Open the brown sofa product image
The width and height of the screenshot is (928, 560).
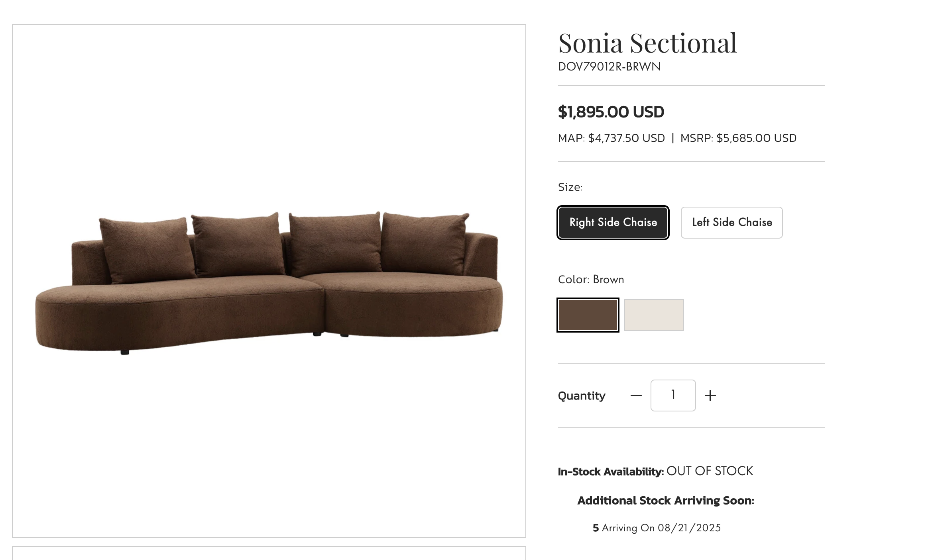point(269,281)
